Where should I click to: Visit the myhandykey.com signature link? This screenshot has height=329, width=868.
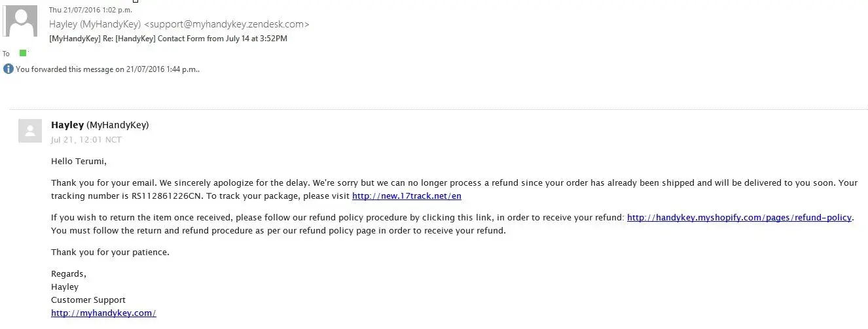click(x=103, y=313)
